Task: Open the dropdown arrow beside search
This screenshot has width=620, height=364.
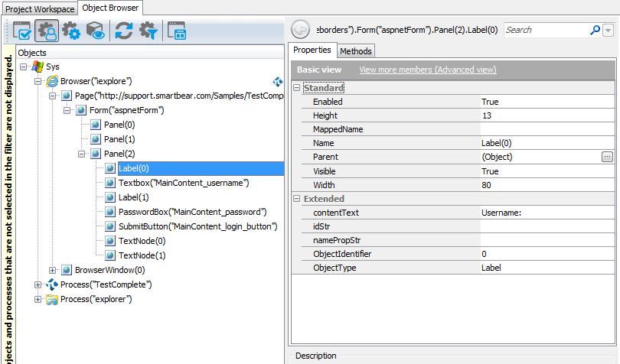Action: tap(609, 31)
